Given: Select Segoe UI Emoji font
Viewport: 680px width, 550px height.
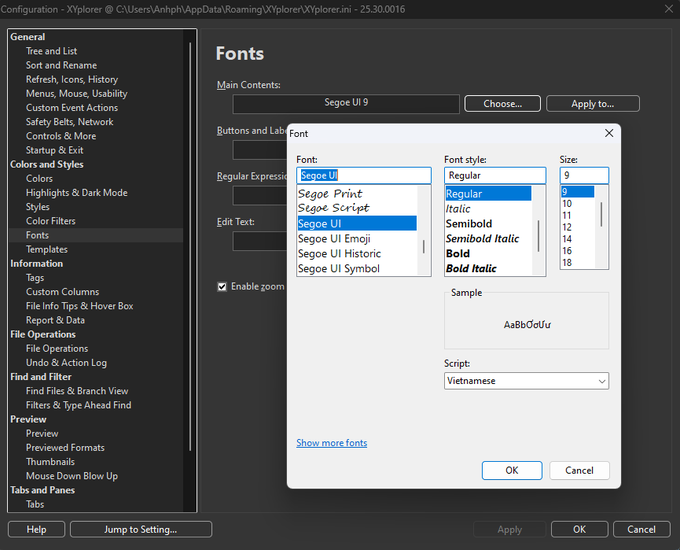Looking at the screenshot, I should click(334, 239).
